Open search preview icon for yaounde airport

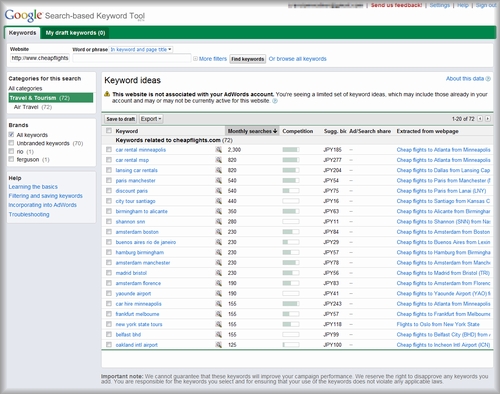[x=219, y=293]
